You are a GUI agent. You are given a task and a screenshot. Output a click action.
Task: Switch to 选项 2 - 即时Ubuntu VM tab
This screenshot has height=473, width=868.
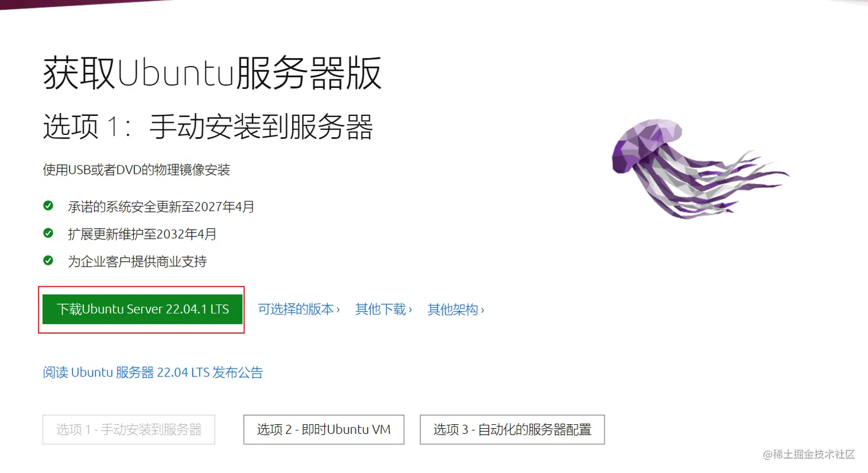[324, 429]
